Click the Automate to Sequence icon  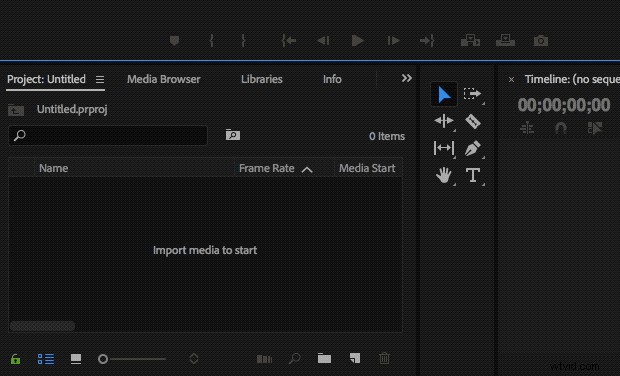265,359
